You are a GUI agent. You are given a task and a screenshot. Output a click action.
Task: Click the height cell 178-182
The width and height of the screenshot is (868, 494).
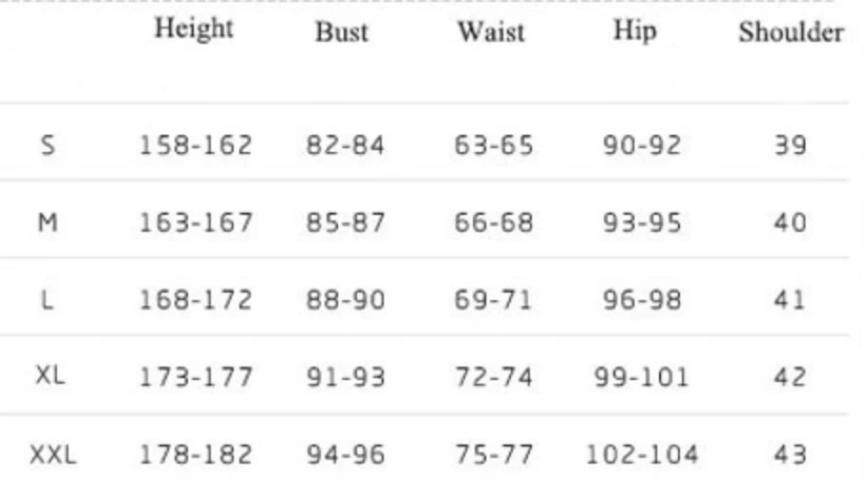coord(196,455)
